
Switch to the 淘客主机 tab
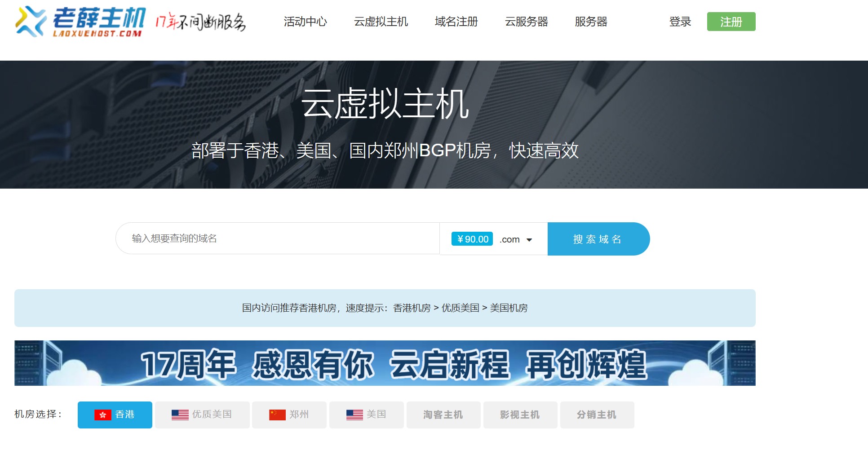coord(443,415)
